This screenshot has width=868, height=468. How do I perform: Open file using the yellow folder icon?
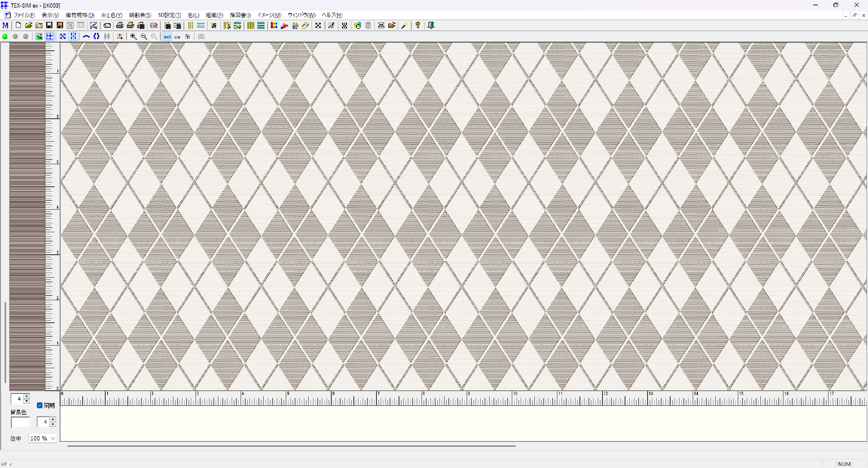point(29,26)
